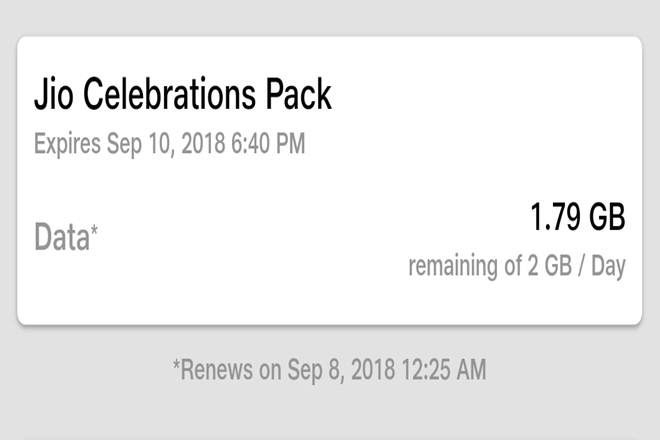This screenshot has width=660, height=440.
Task: Click the "2 GB" daily limit text
Action: [549, 268]
